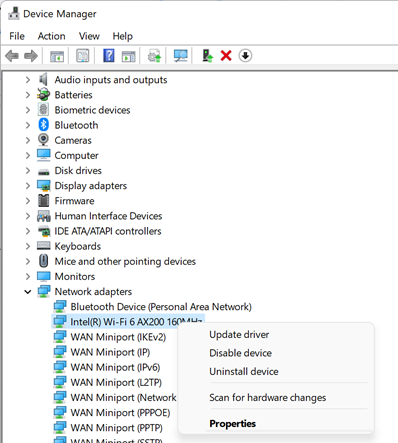Open the Action menu
Image resolution: width=398 pixels, height=443 pixels.
click(x=51, y=36)
